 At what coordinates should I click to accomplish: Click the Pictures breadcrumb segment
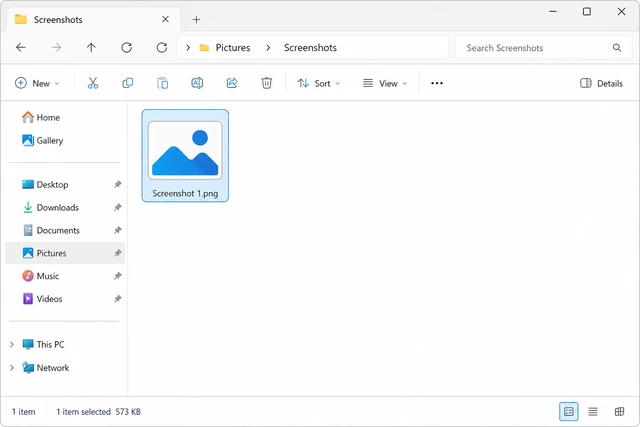233,48
